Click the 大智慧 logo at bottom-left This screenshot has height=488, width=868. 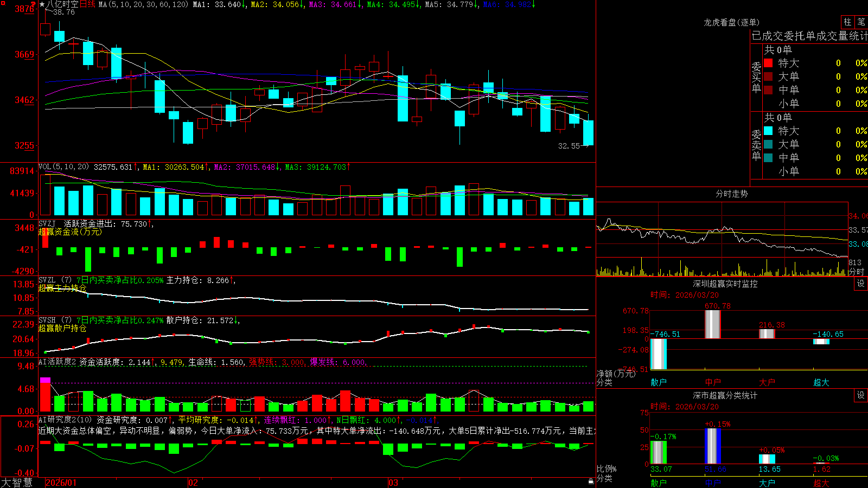17,483
